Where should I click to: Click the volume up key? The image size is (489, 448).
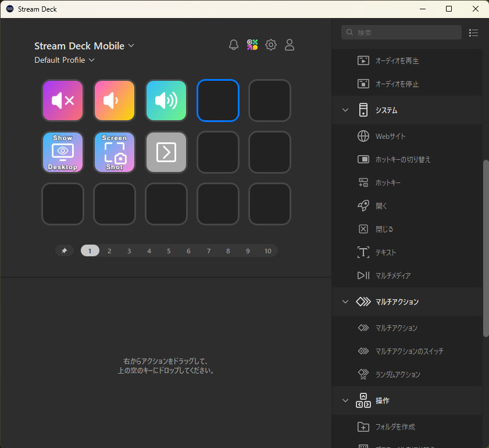[x=166, y=101]
